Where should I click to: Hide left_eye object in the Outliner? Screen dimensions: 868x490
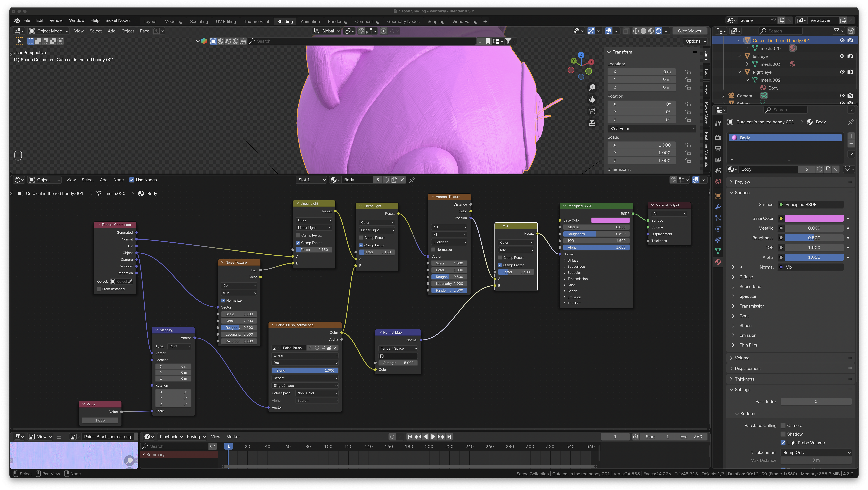pos(842,56)
